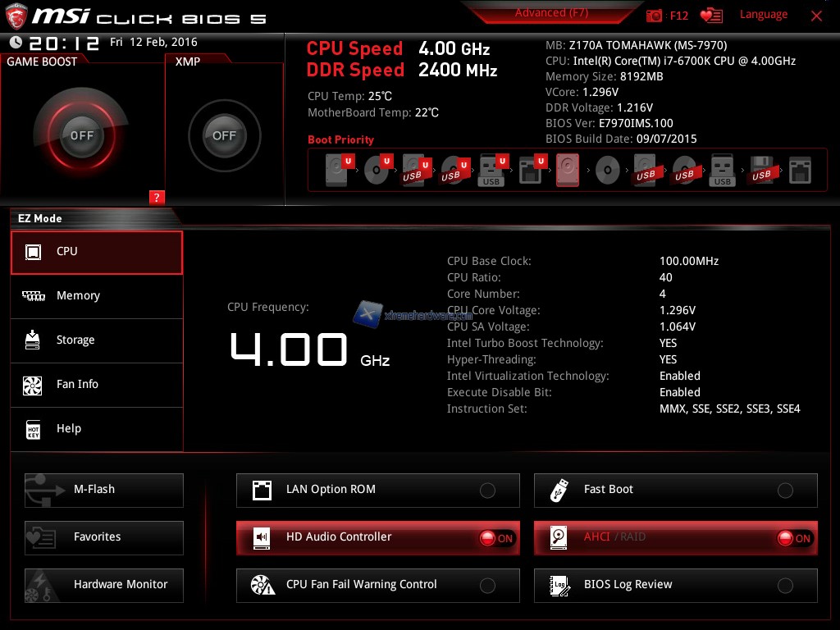Open the Language selector
The height and width of the screenshot is (630, 840).
[x=763, y=15]
